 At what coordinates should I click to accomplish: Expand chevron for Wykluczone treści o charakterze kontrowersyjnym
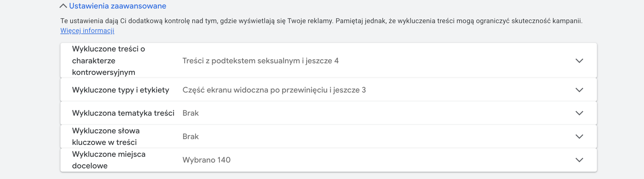579,61
